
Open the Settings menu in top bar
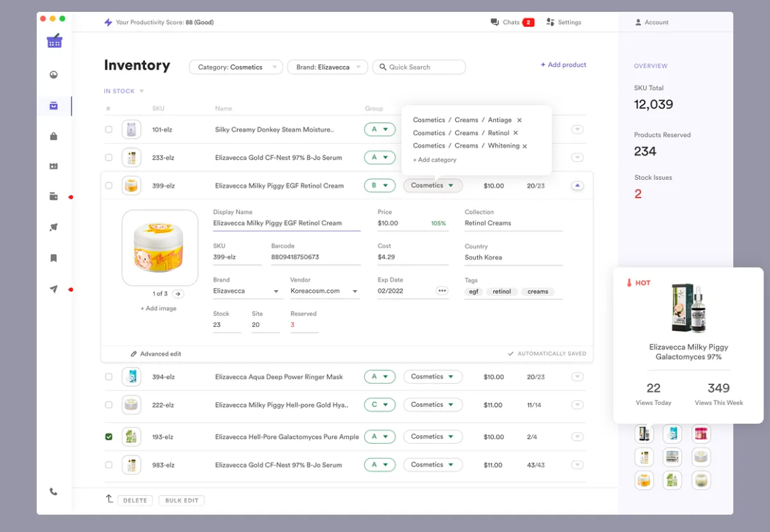pos(563,22)
